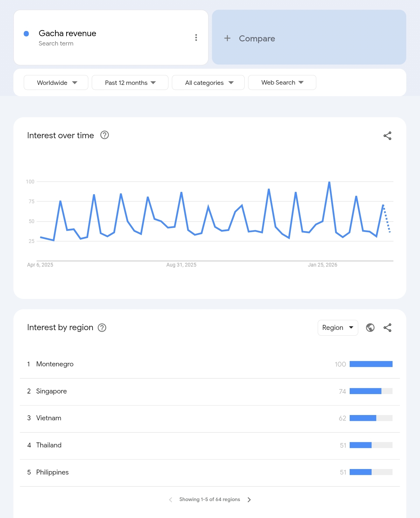The width and height of the screenshot is (420, 518).
Task: Click the Apr 6, 2025 axis label
Action: (40, 265)
